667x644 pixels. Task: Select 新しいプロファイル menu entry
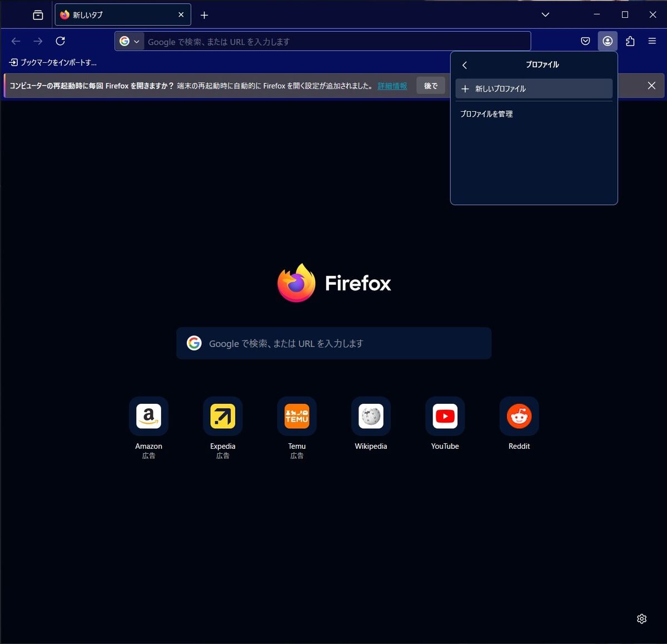534,88
